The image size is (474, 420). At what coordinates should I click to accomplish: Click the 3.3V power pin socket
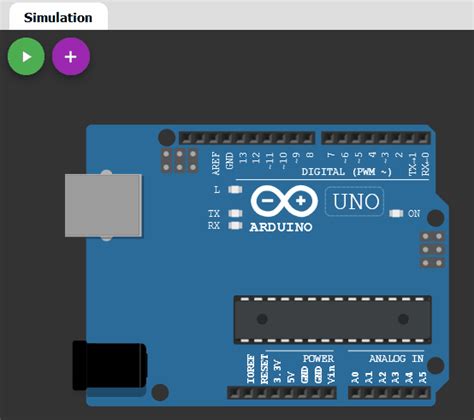click(275, 393)
